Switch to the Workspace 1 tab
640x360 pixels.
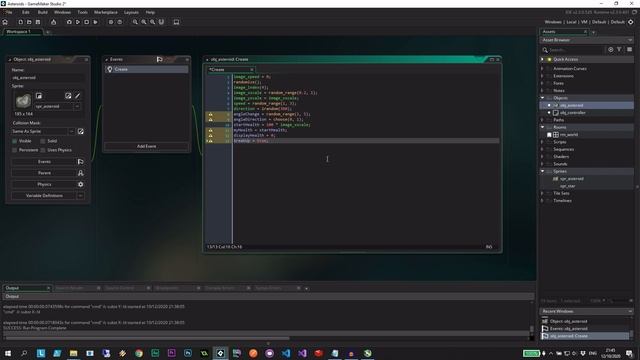pos(22,32)
